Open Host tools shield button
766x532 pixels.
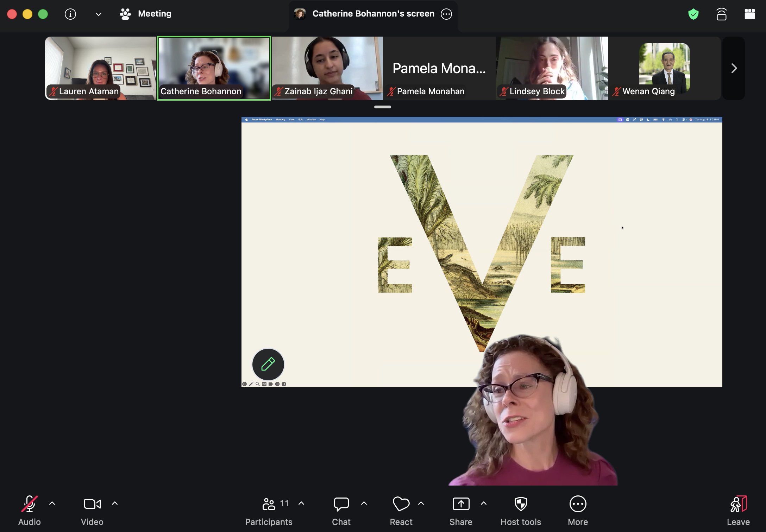coord(521,511)
